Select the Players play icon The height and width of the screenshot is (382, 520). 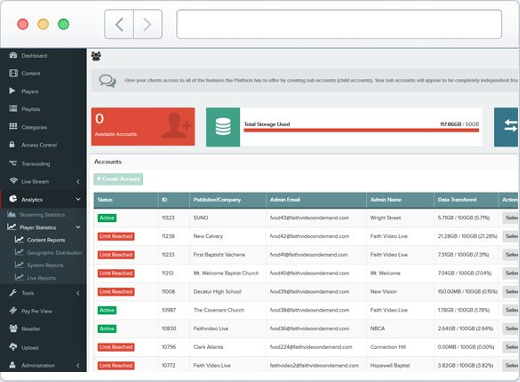click(x=12, y=91)
